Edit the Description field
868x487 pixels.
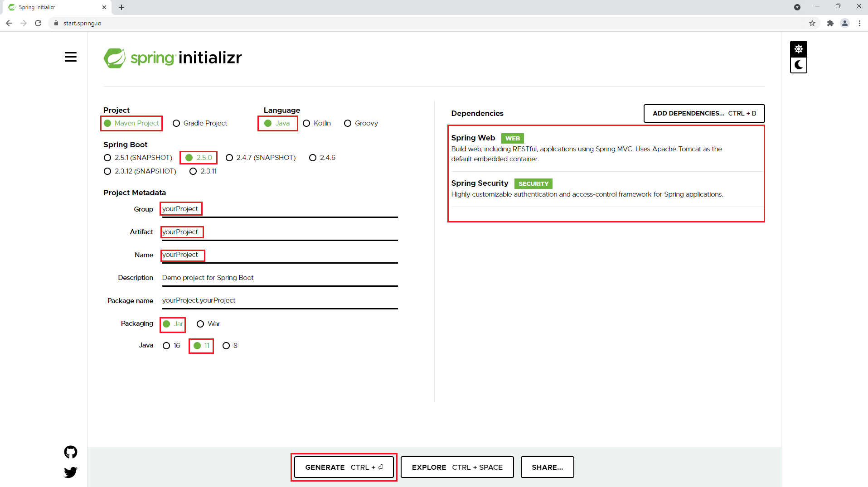tap(280, 278)
